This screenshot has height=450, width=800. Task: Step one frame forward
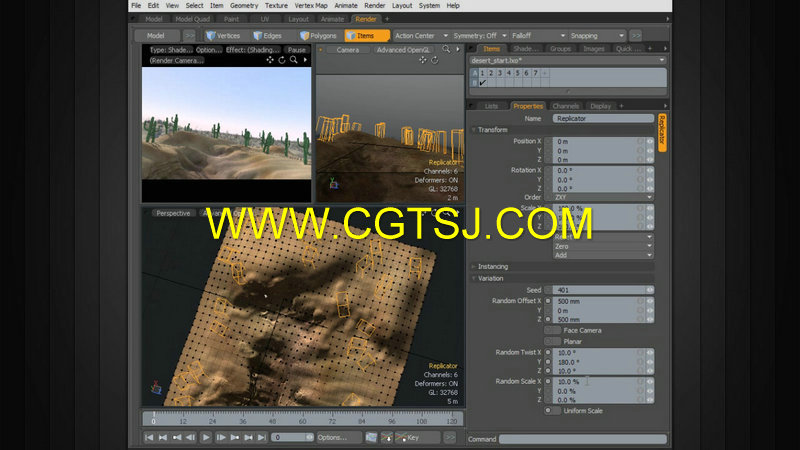(x=221, y=437)
